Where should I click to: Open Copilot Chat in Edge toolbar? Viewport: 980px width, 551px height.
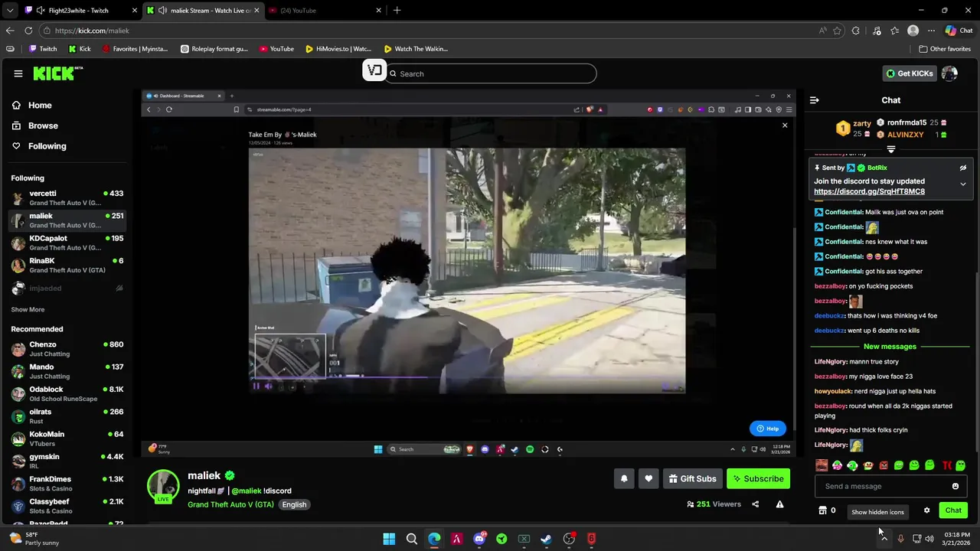click(x=959, y=31)
